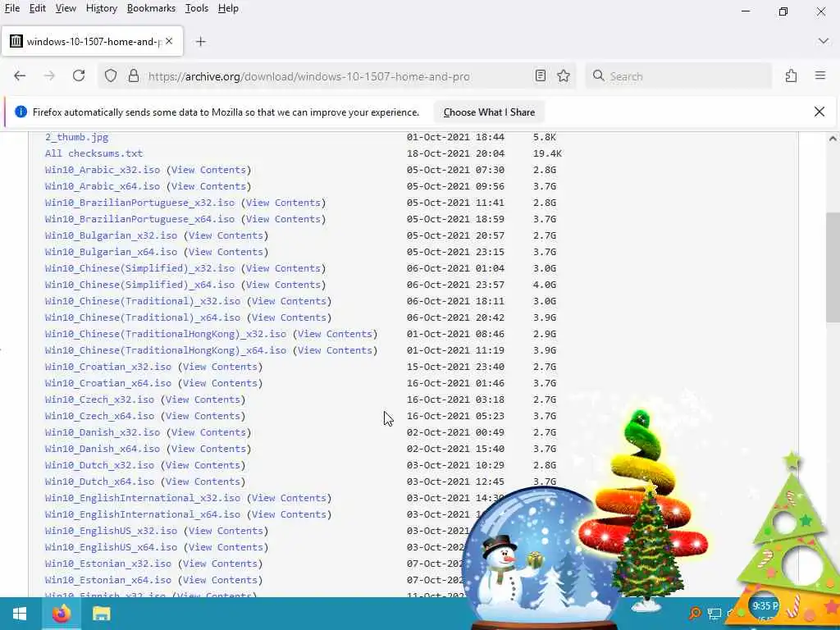Open the Windows Start menu

tap(20, 614)
